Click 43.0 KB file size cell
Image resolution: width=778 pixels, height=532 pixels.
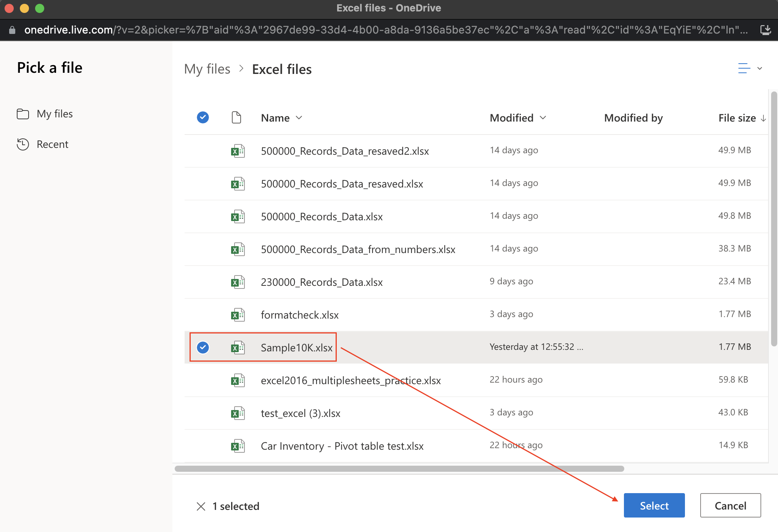click(733, 412)
